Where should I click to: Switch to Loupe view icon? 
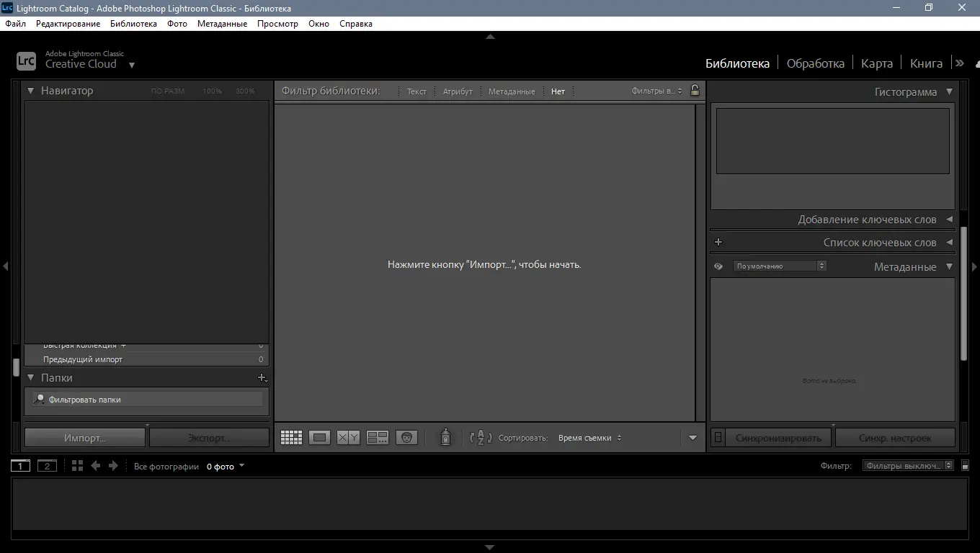coord(320,438)
